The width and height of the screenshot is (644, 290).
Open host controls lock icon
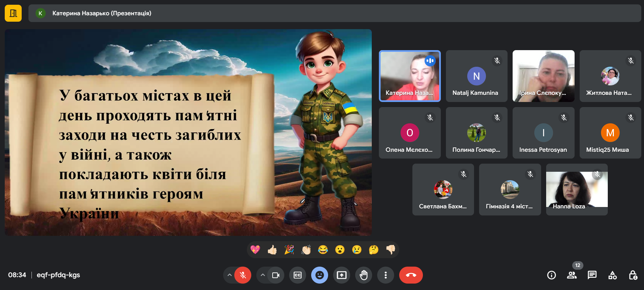pyautogui.click(x=632, y=275)
